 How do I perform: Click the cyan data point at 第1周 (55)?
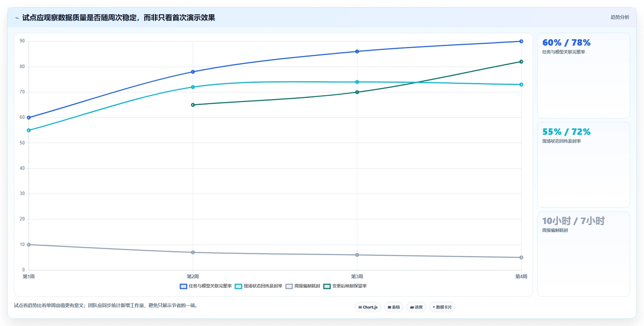29,131
